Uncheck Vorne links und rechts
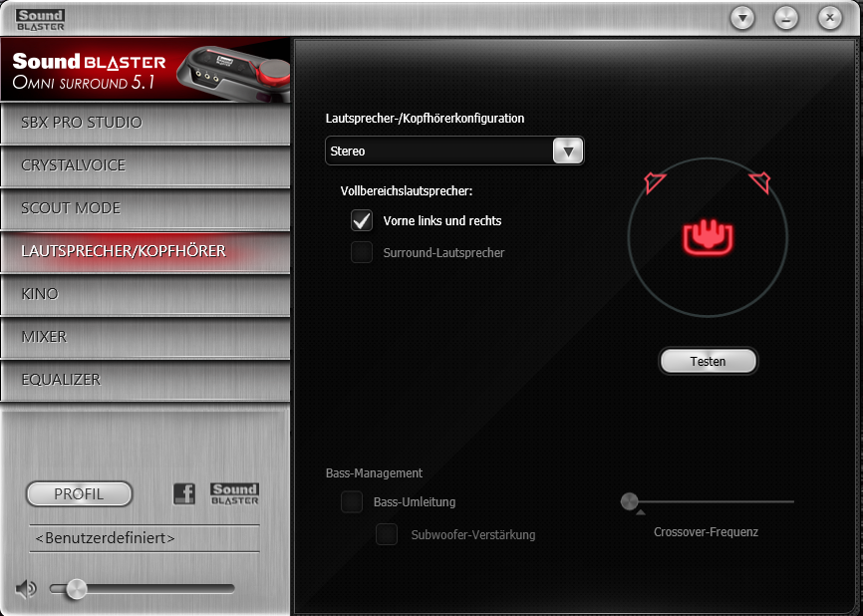 click(x=362, y=220)
